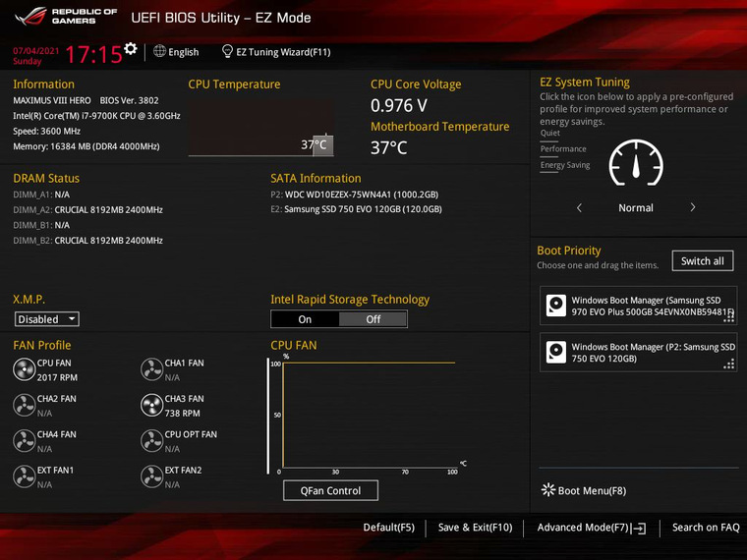Select Windows Boot Manager 970 EVO Plus entry

pos(638,306)
